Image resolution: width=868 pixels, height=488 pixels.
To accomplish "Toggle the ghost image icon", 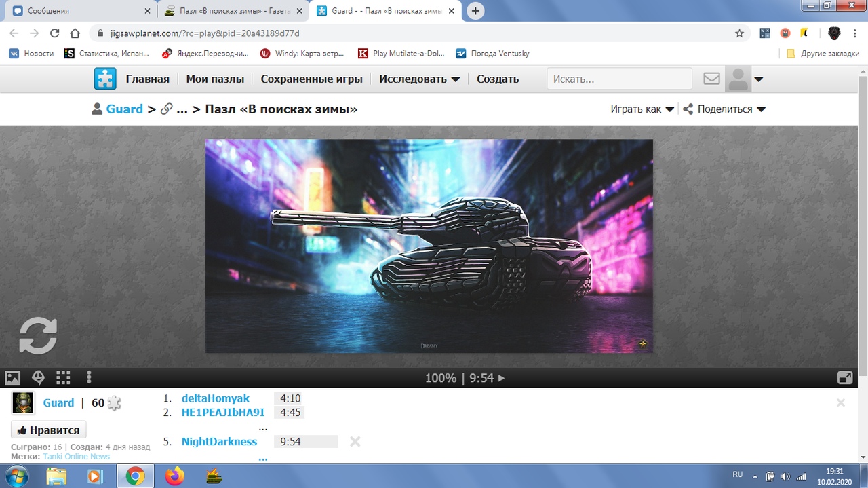I will click(x=38, y=377).
